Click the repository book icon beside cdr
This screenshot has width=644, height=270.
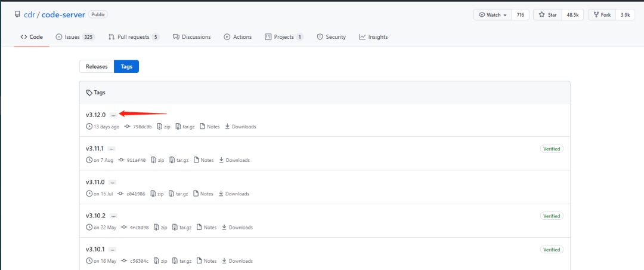17,14
